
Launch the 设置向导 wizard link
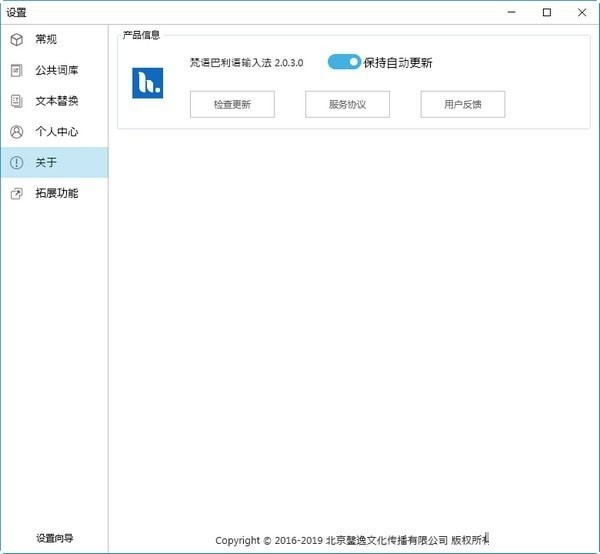(55, 538)
